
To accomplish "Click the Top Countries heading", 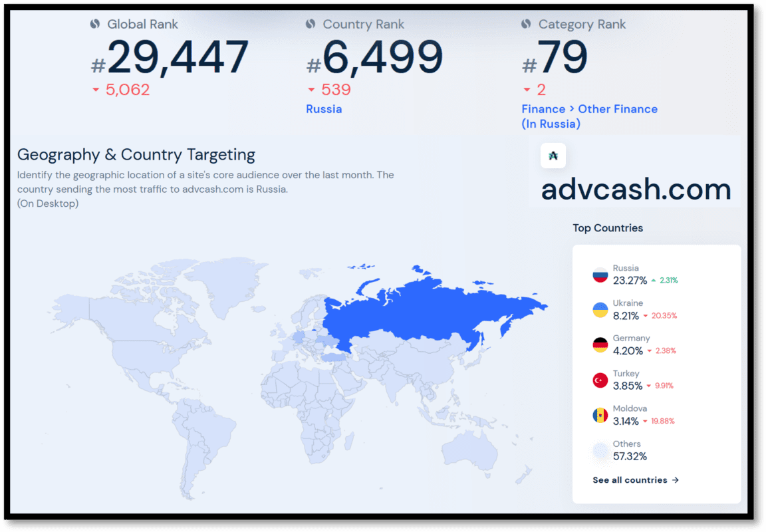I will [x=608, y=228].
